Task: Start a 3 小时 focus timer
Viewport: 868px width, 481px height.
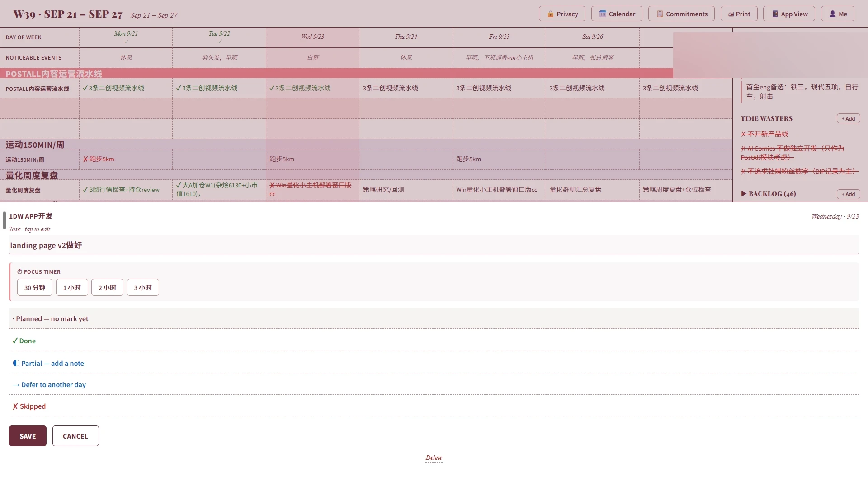Action: [x=143, y=287]
